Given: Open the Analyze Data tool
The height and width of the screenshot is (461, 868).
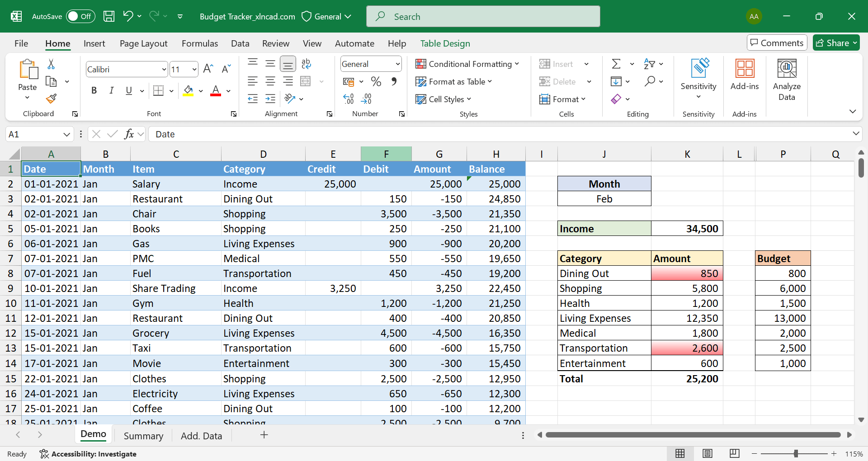Looking at the screenshot, I should tap(787, 80).
